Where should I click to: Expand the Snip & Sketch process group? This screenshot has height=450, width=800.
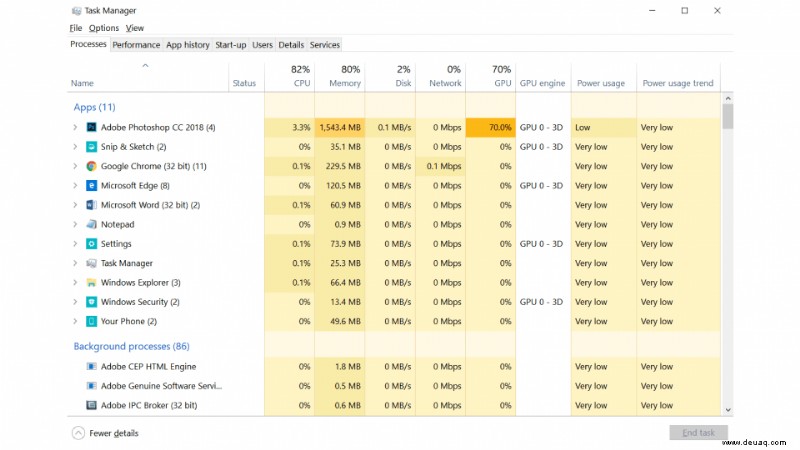(75, 146)
